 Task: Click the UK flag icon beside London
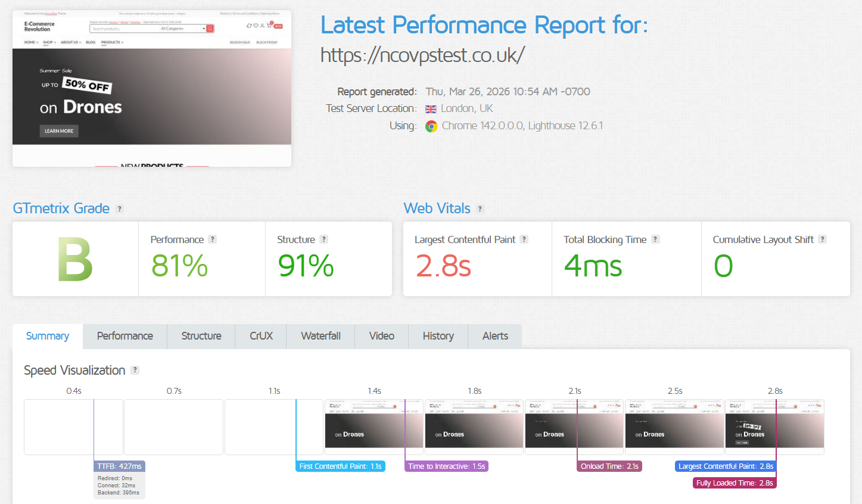(431, 109)
